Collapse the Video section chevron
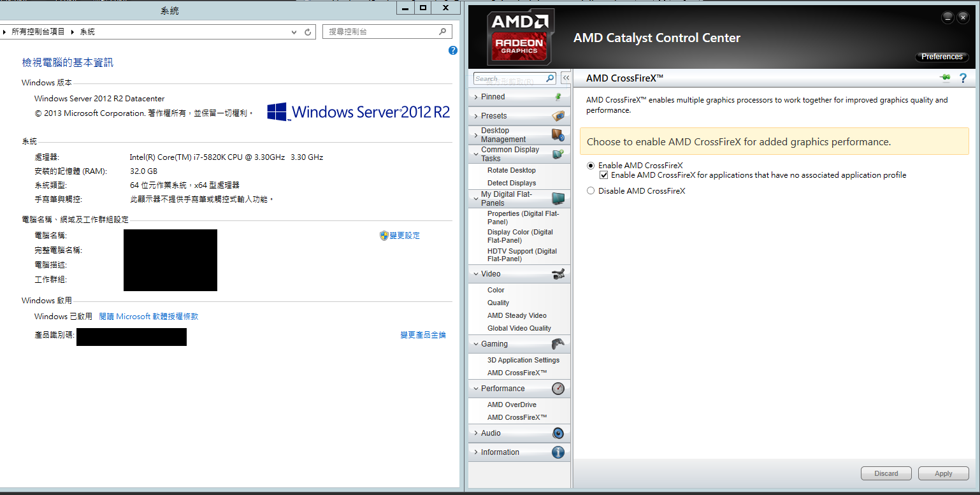980x495 pixels. pos(476,274)
